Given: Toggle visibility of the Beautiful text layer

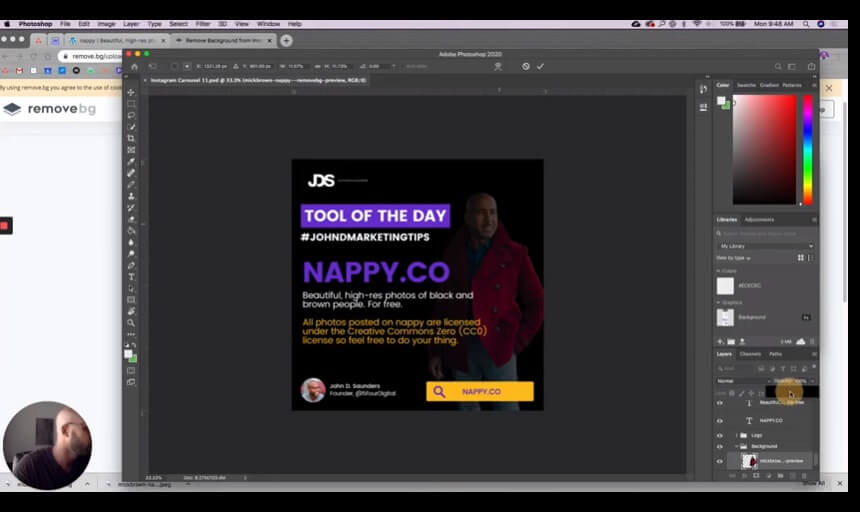Looking at the screenshot, I should pos(720,403).
